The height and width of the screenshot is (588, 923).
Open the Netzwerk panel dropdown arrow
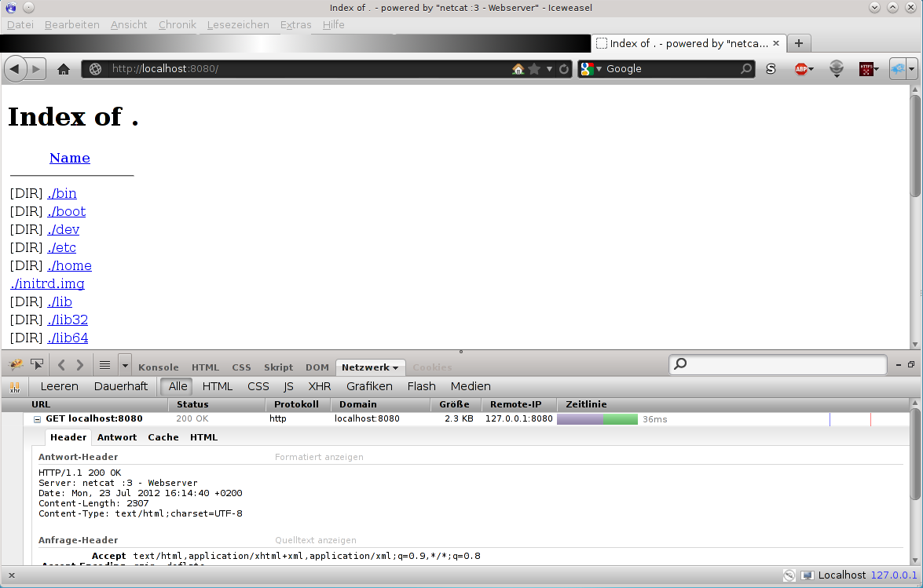pyautogui.click(x=395, y=367)
